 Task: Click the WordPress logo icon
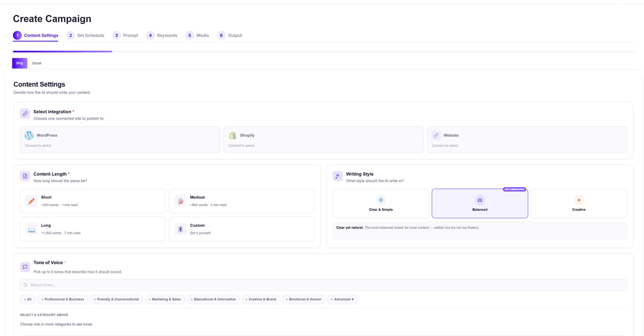pyautogui.click(x=29, y=135)
